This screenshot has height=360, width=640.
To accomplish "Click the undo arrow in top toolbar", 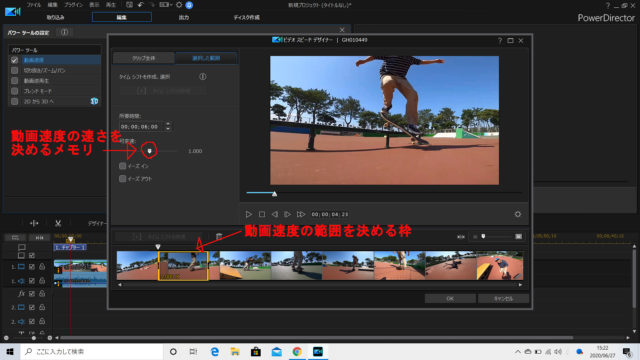I will (x=141, y=5).
